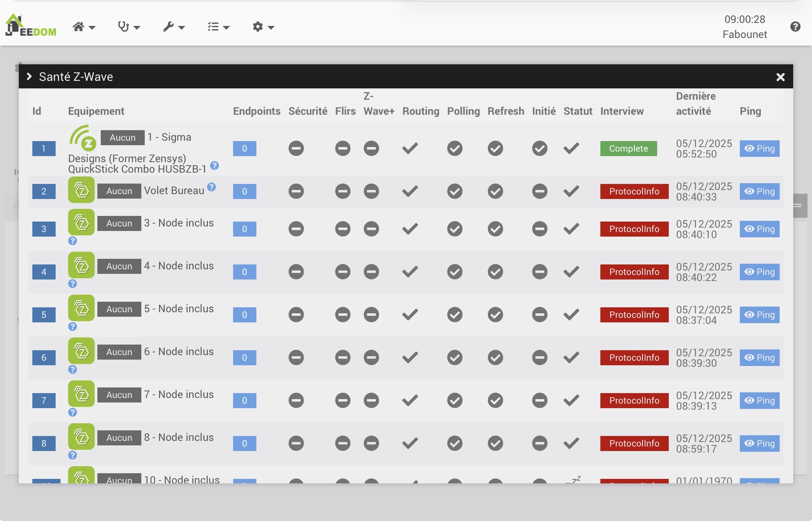Expand the stethoscope analysis dropdown

tap(129, 27)
